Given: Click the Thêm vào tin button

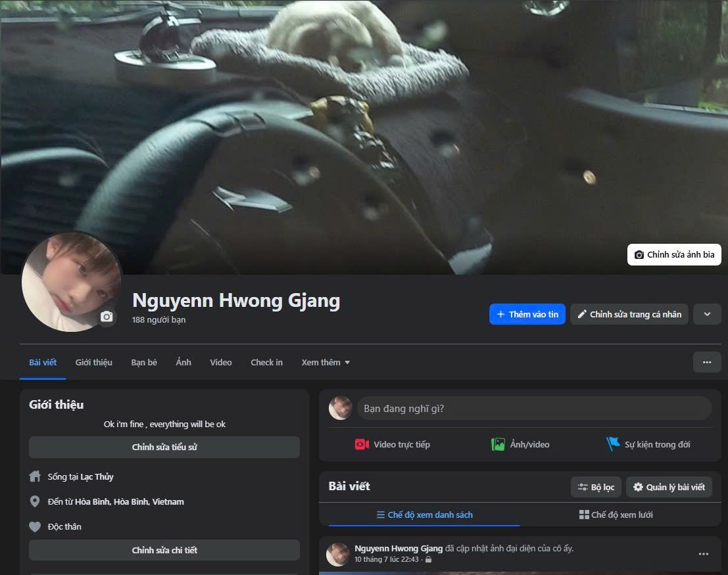Looking at the screenshot, I should point(527,314).
